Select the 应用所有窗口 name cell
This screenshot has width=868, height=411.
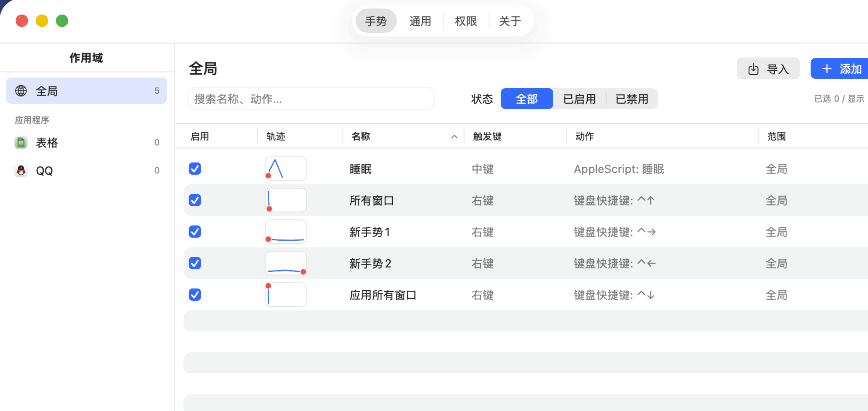[x=383, y=295]
